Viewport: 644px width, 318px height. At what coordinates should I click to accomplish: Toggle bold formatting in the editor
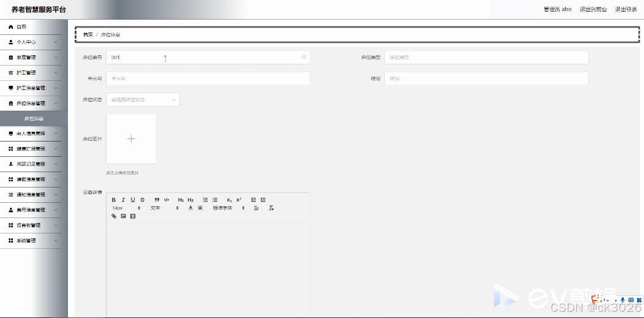coord(114,200)
